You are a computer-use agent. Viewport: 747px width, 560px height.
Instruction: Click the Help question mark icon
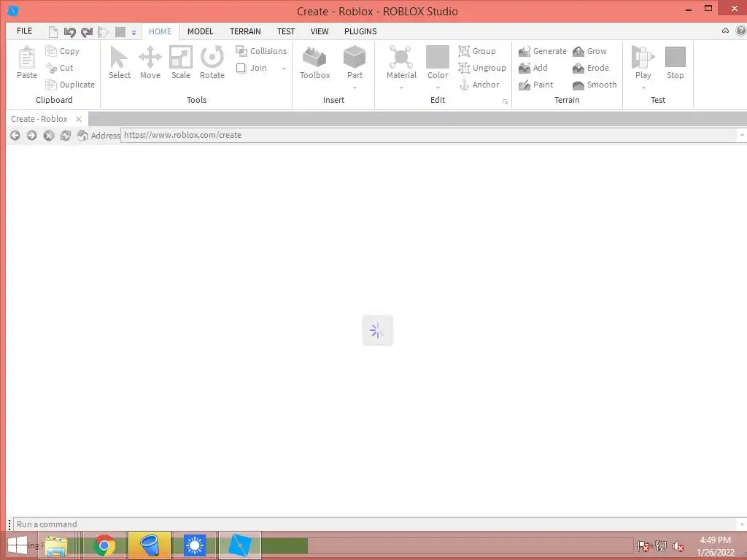click(741, 31)
